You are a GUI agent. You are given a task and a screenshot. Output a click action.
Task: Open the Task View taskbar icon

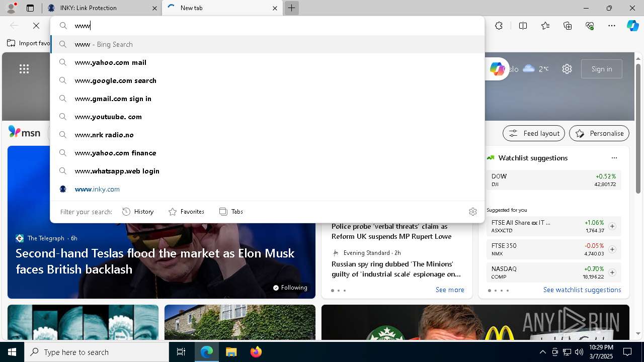(181, 352)
